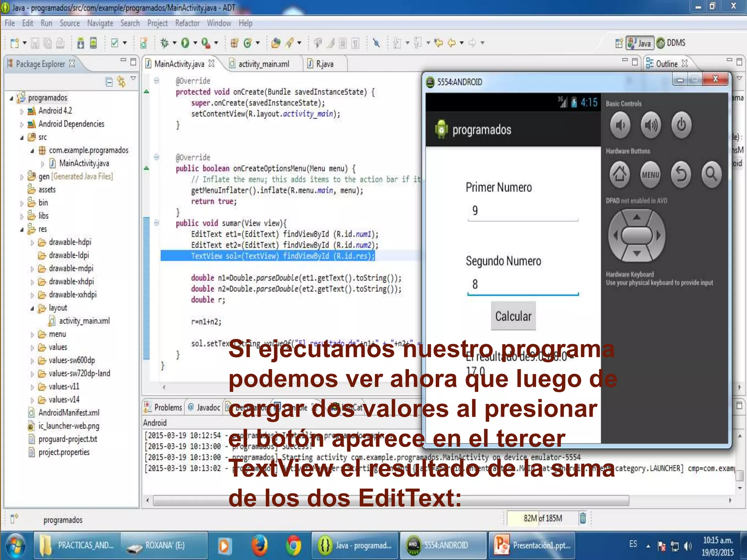Switch to Presentación1.ppt taskbar item
The image size is (747, 560).
(532, 545)
